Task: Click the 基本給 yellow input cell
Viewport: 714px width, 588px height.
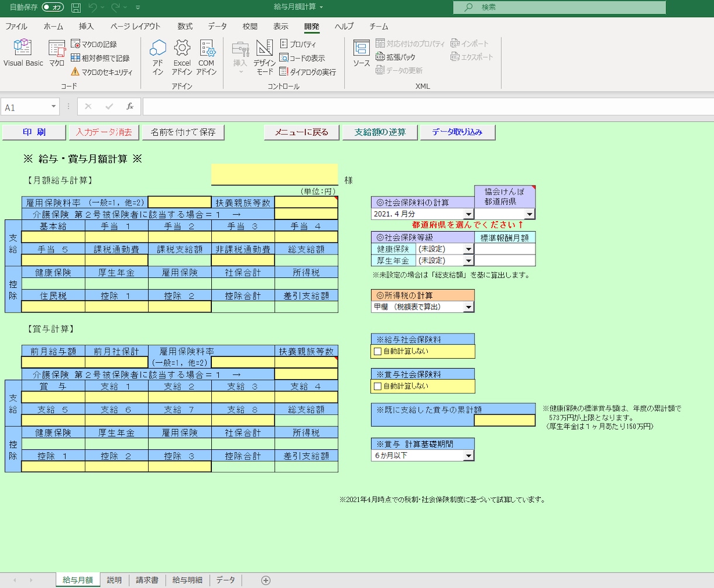Action: tap(53, 237)
